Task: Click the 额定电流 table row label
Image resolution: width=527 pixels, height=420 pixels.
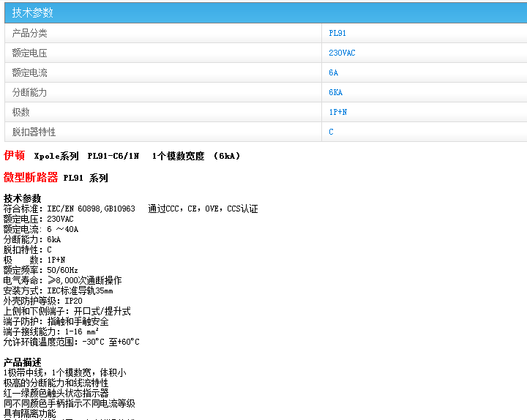Action: click(x=29, y=72)
